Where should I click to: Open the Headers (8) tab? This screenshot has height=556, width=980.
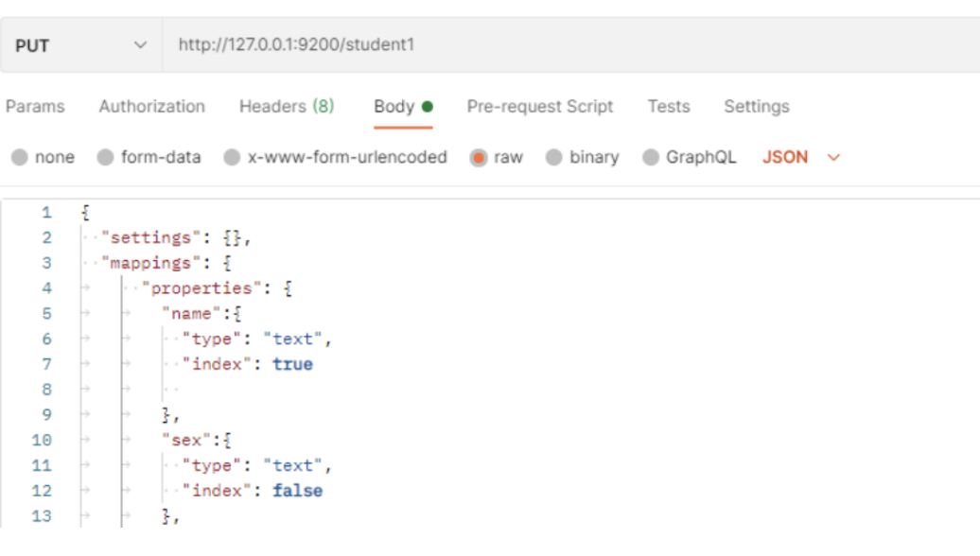[x=286, y=107]
